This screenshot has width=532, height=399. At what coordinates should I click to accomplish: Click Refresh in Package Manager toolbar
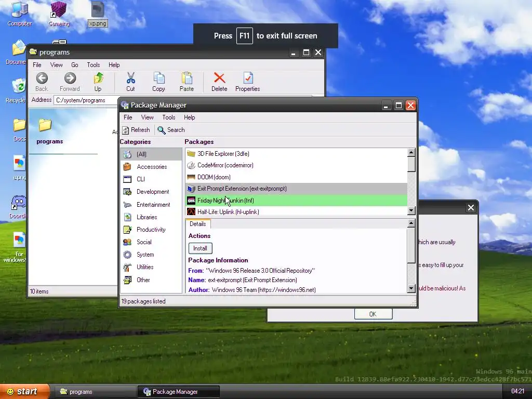click(136, 130)
